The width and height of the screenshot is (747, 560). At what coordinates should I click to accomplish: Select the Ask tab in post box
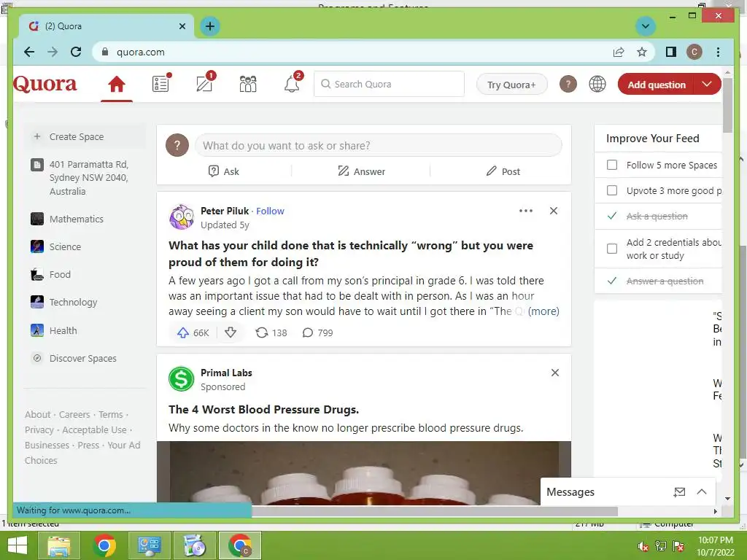pos(223,171)
